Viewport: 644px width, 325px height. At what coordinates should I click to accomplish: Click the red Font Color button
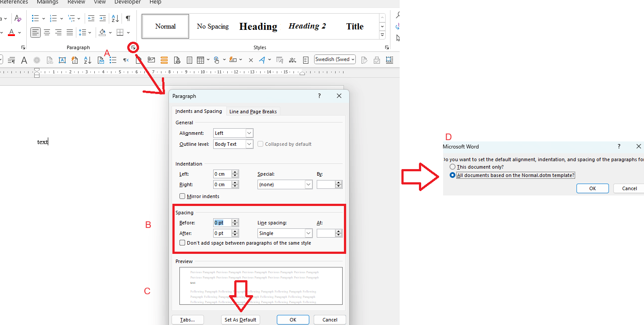11,32
